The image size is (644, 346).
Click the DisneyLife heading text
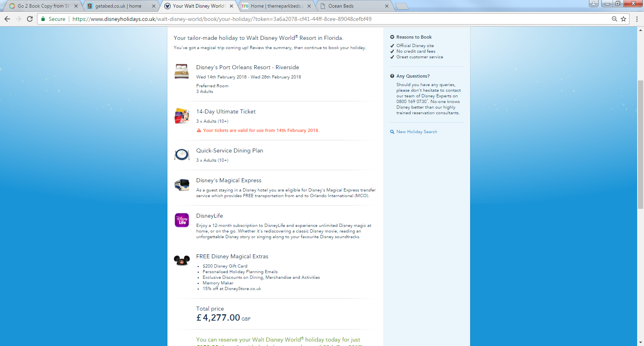point(209,216)
